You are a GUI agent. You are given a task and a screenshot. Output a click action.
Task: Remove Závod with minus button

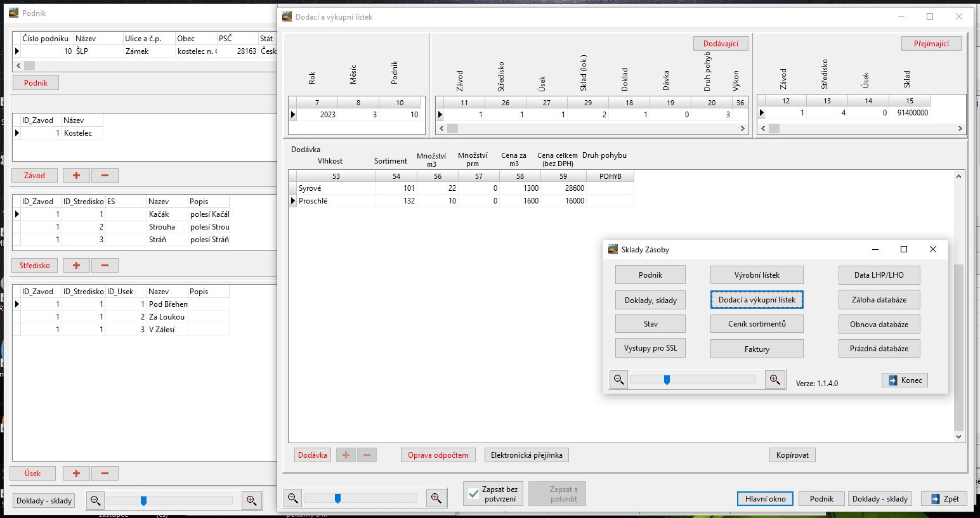pos(105,176)
